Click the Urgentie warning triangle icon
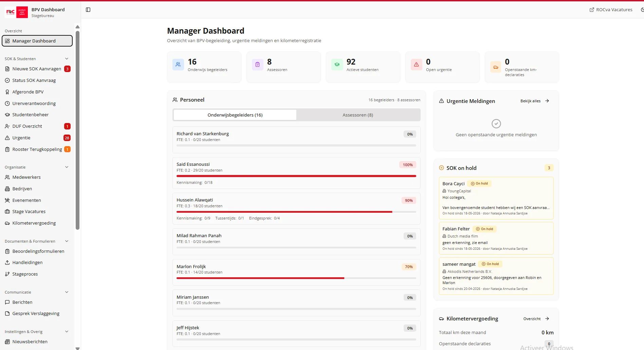This screenshot has width=644, height=350. (x=7, y=138)
